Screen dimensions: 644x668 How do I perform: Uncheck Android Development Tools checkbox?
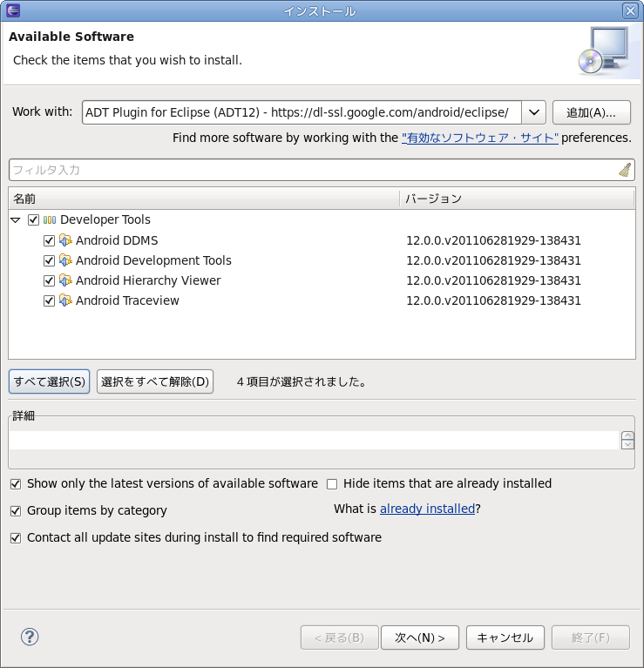coord(49,260)
